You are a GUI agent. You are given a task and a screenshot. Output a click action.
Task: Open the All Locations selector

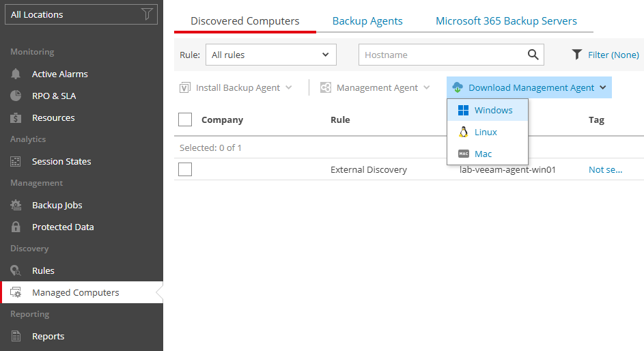81,14
